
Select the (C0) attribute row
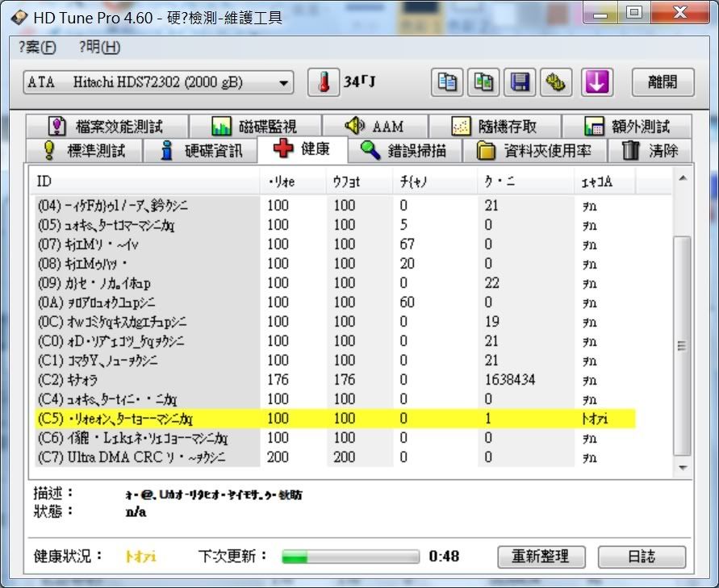[x=335, y=341]
